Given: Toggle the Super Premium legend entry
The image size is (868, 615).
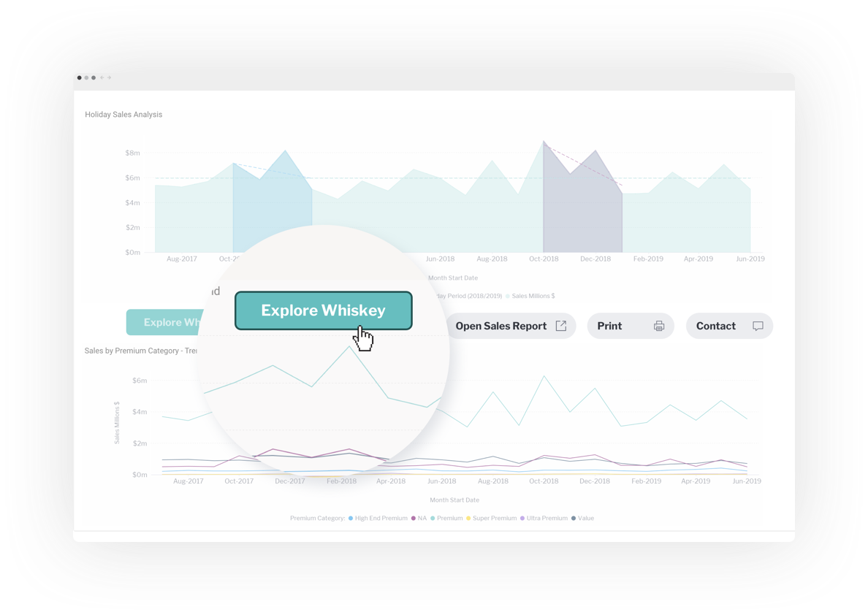Looking at the screenshot, I should tap(491, 518).
